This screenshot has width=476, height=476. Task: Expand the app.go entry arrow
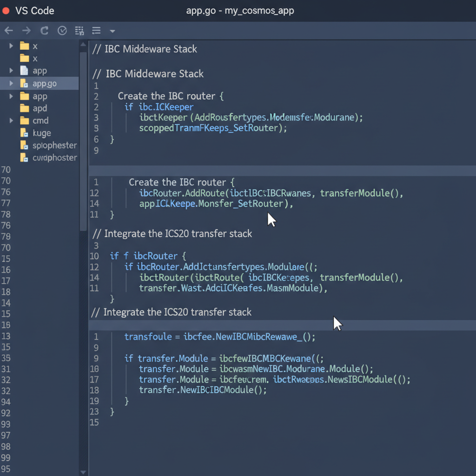point(11,83)
